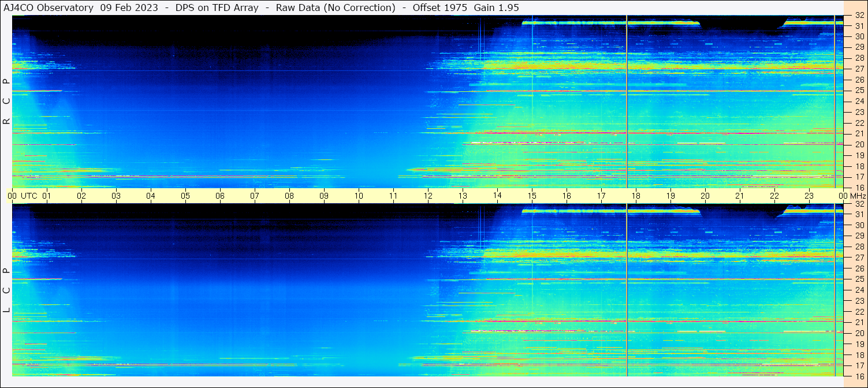Select hour 19 on the time axis
The width and height of the screenshot is (868, 388).
point(670,196)
